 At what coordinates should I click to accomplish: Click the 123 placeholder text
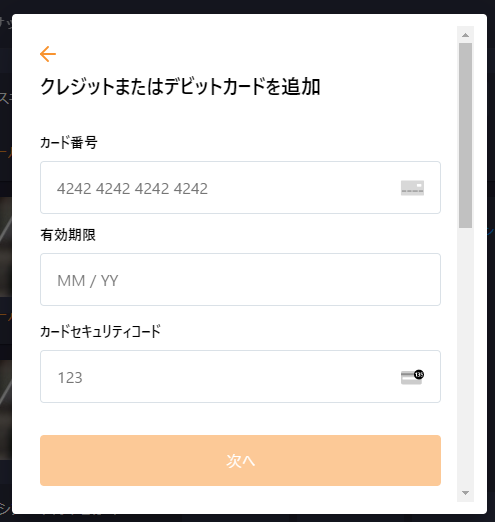pyautogui.click(x=70, y=378)
